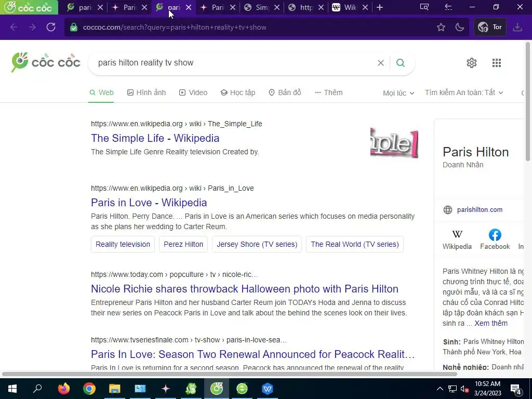Open the Tor browsing button

tap(490, 27)
